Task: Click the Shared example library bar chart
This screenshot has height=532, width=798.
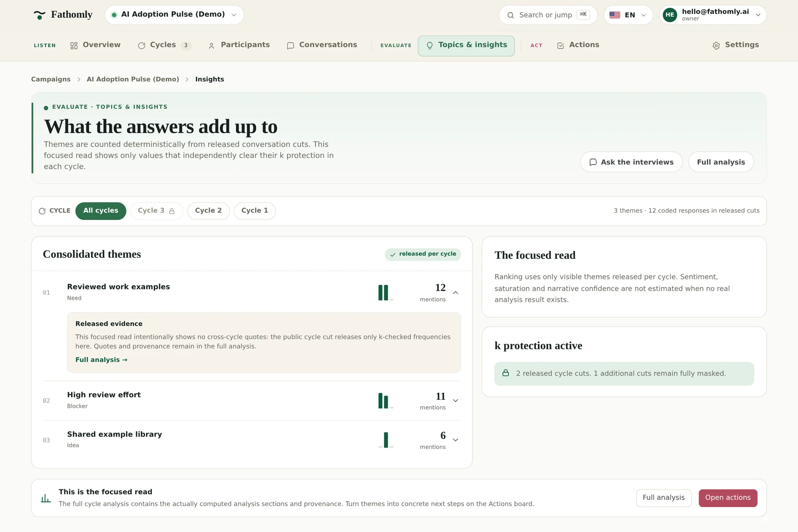Action: [x=386, y=440]
